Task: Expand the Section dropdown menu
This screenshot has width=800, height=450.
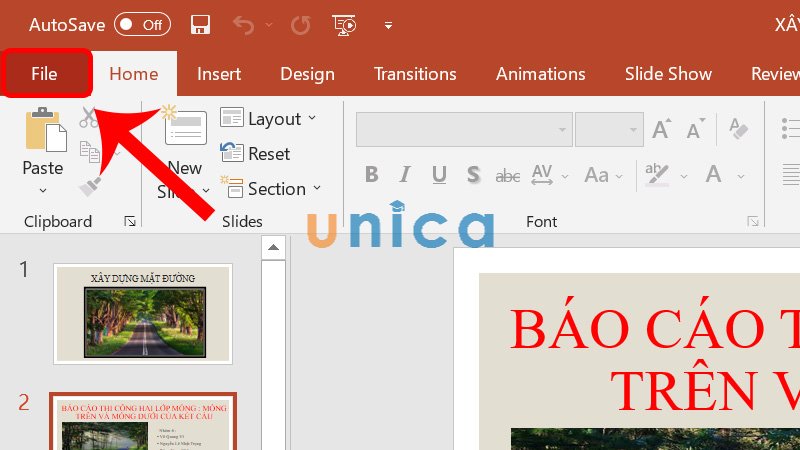Action: 271,189
